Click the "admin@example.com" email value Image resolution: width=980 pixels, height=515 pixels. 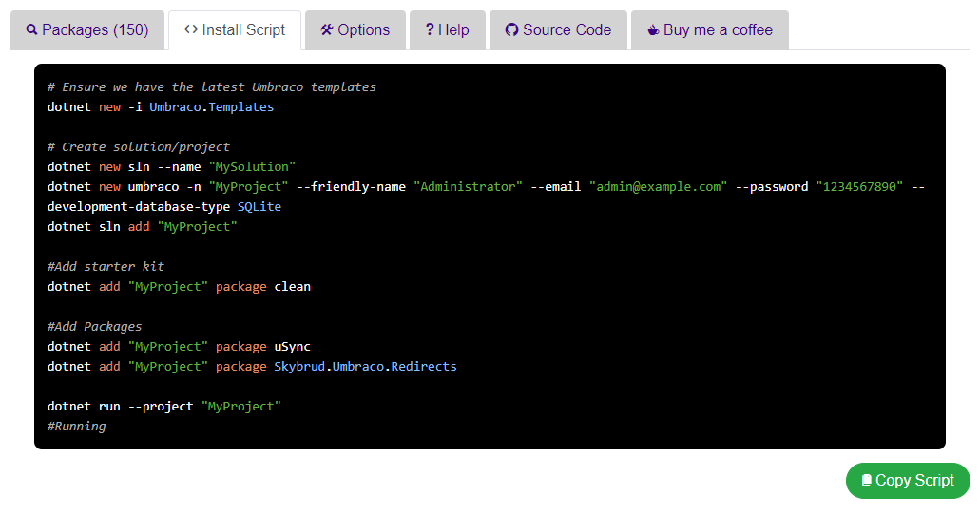(658, 187)
